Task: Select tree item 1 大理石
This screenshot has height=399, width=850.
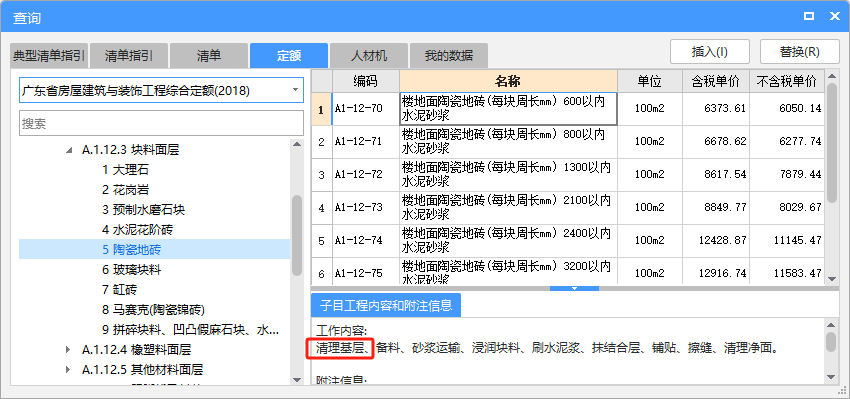Action: click(x=125, y=170)
